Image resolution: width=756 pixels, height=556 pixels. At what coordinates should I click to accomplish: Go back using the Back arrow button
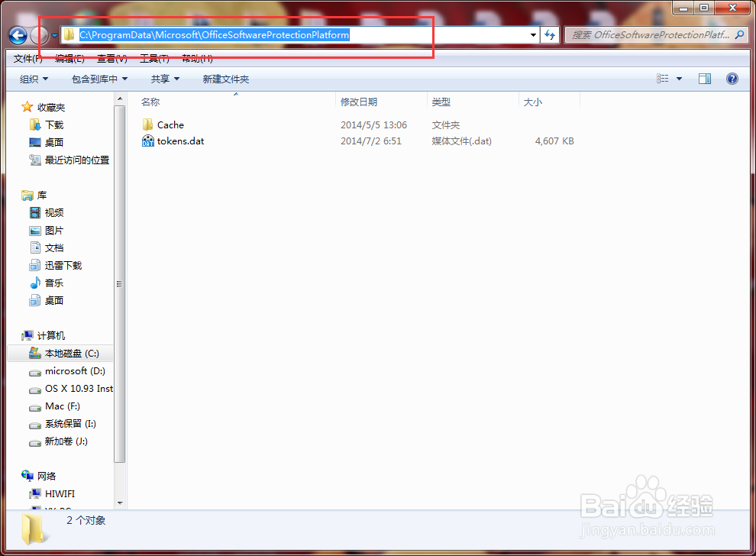(18, 34)
